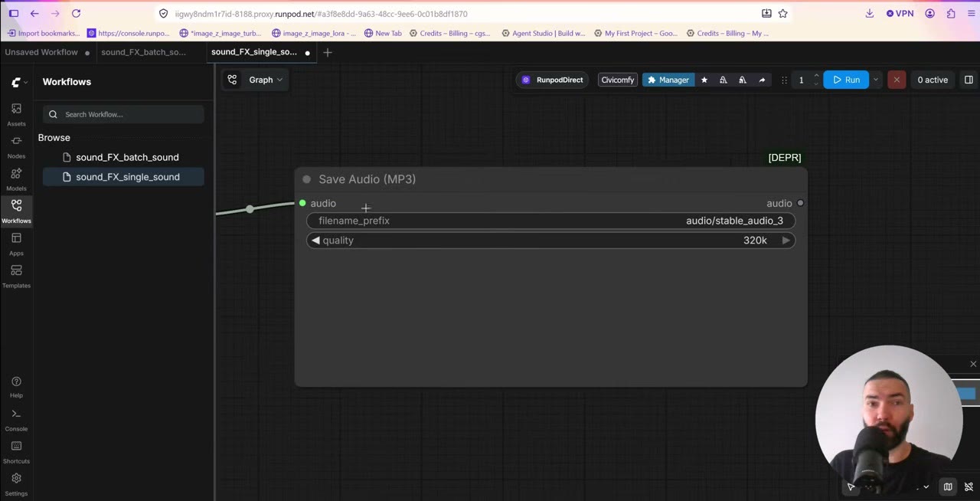The image size is (980, 501).
Task: Edit the filename_prefix field
Action: point(550,221)
